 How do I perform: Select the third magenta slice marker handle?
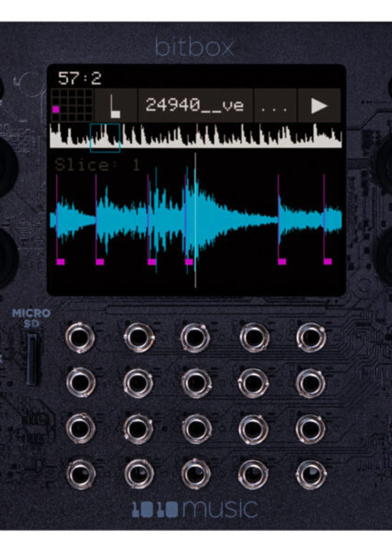tap(152, 262)
